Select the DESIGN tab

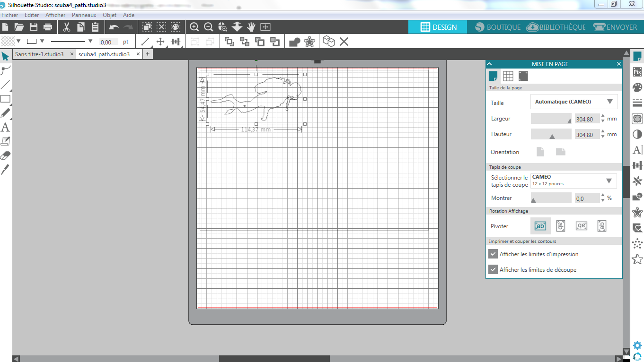coord(438,27)
